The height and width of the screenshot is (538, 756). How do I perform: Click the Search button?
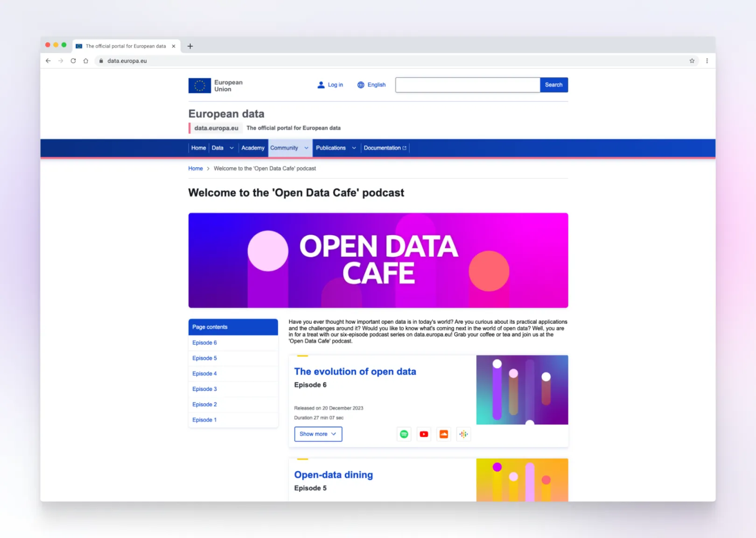(x=554, y=85)
